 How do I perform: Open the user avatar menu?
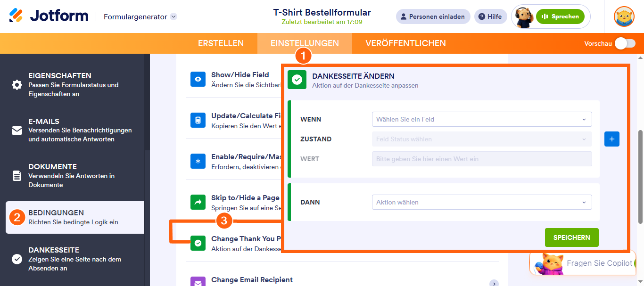[624, 16]
